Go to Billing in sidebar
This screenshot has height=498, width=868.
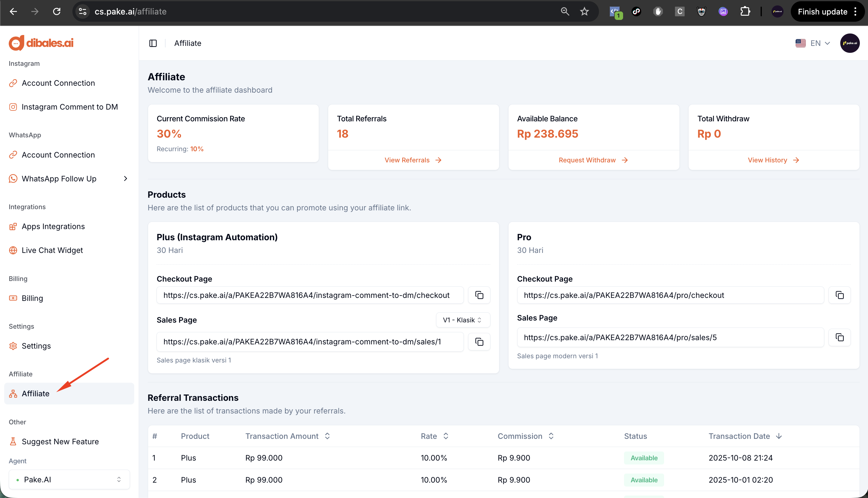(x=32, y=298)
